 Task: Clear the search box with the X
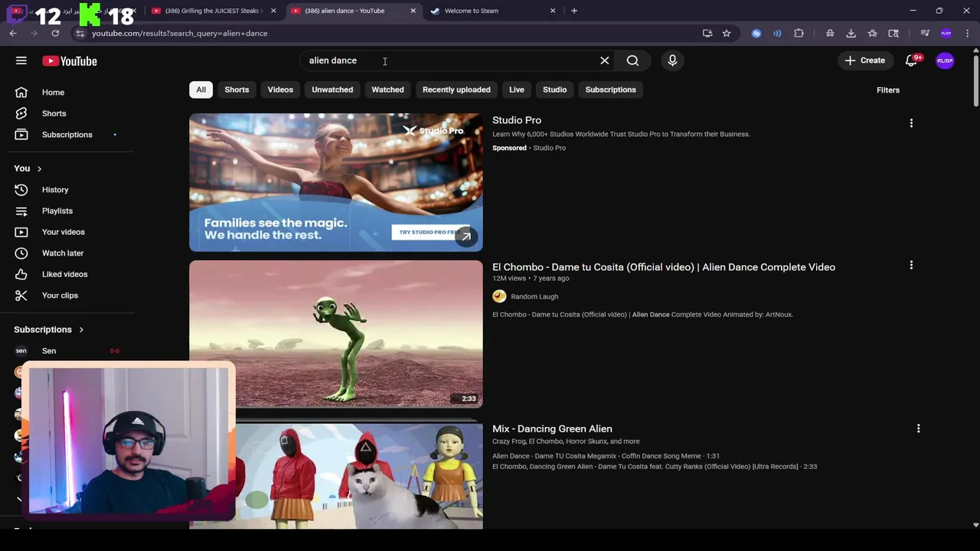click(x=605, y=60)
